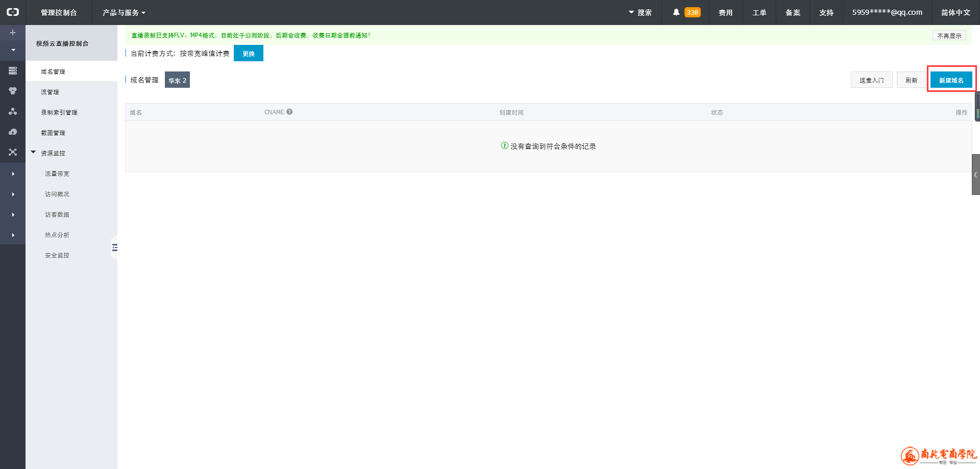This screenshot has height=469, width=980.
Task: Click the CNAME help question-mark icon
Action: 289,112
